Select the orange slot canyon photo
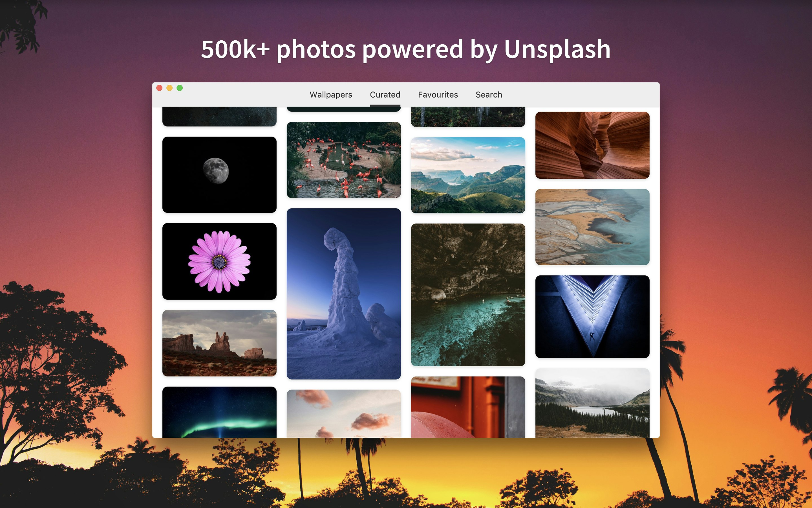This screenshot has height=508, width=812. click(592, 145)
